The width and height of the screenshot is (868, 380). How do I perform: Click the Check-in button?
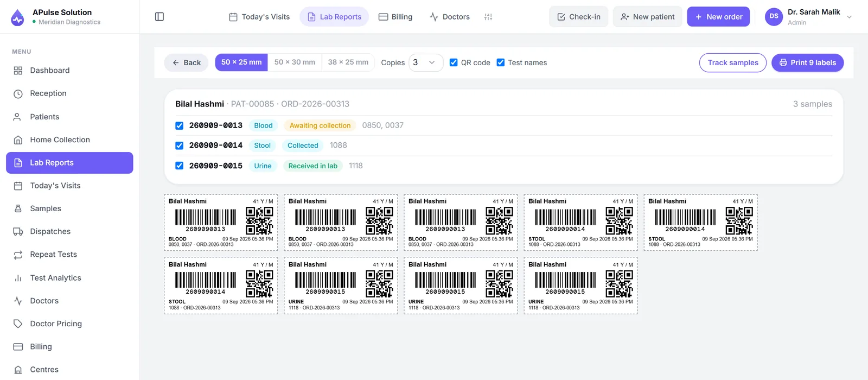pos(579,17)
